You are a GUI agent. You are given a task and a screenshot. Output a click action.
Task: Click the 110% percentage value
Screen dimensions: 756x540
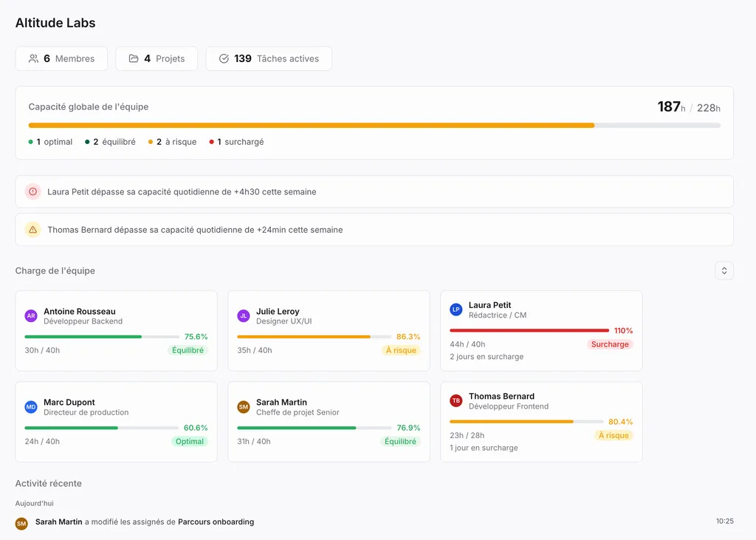point(623,330)
